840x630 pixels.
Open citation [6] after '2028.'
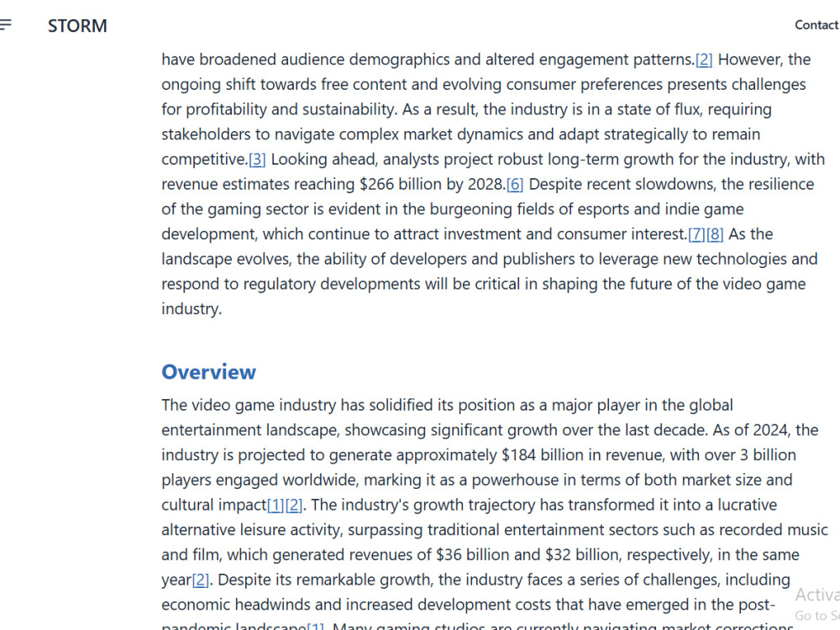point(515,184)
